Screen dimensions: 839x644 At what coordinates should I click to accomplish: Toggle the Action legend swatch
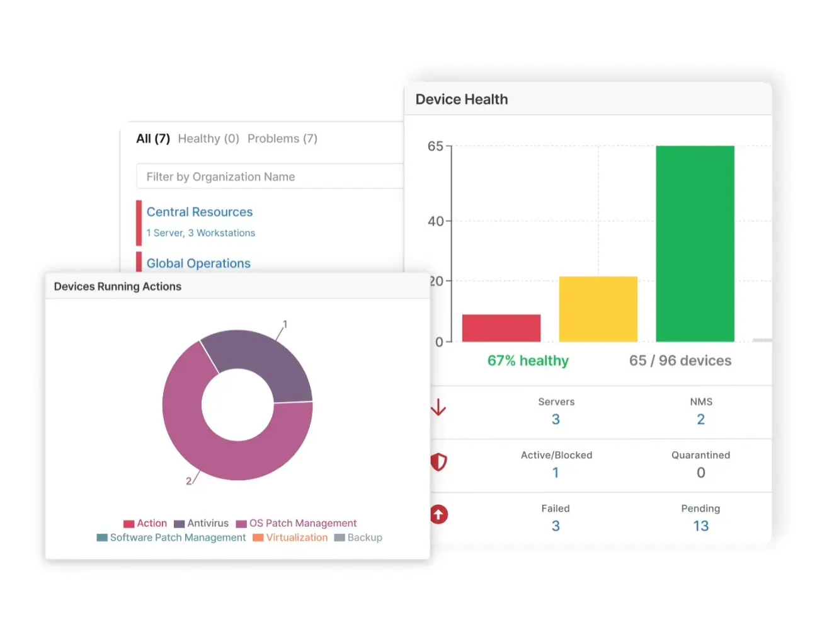(129, 524)
